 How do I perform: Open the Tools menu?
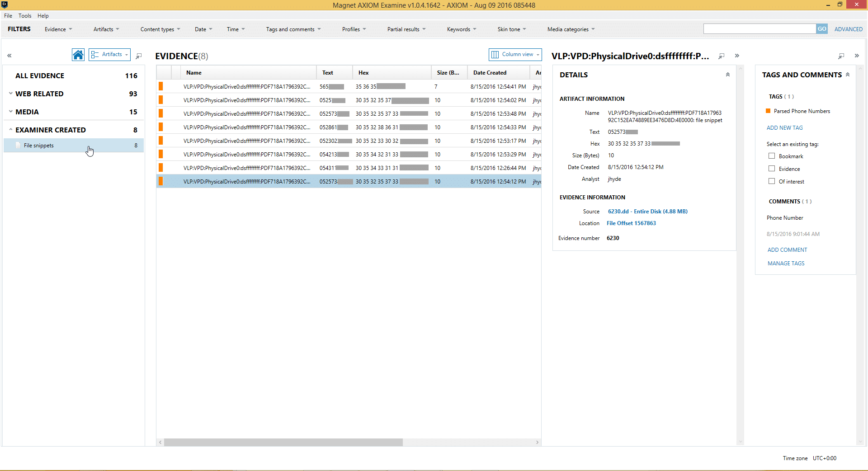point(25,16)
